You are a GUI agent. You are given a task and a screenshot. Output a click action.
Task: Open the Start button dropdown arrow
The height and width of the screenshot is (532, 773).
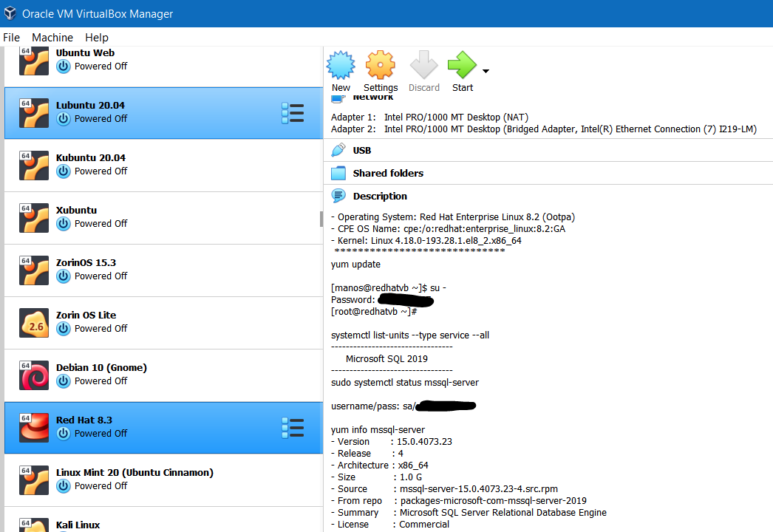tap(486, 71)
